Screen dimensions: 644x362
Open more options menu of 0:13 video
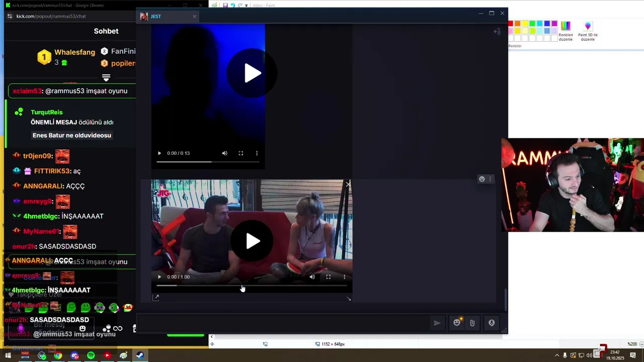click(x=257, y=153)
